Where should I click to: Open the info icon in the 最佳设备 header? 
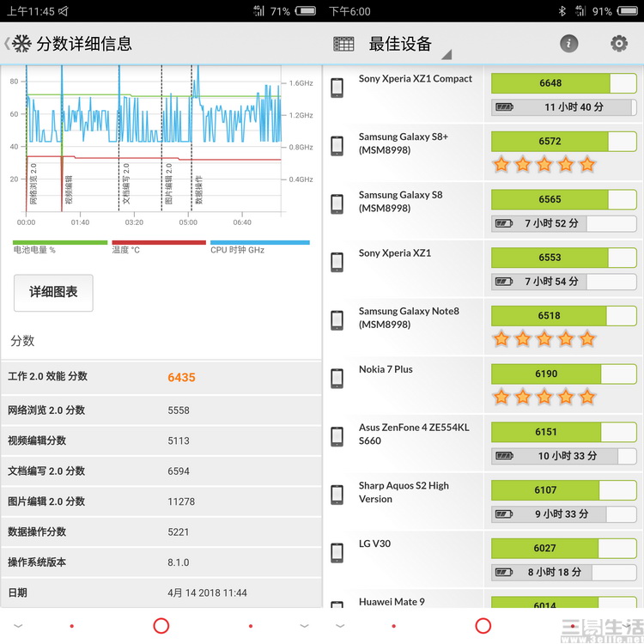[568, 44]
